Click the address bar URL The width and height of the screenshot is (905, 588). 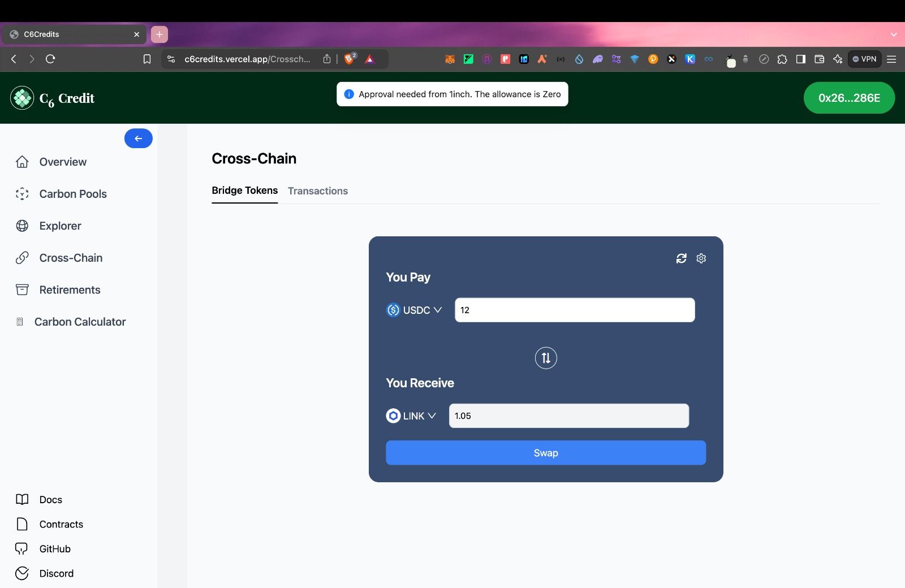pyautogui.click(x=248, y=59)
